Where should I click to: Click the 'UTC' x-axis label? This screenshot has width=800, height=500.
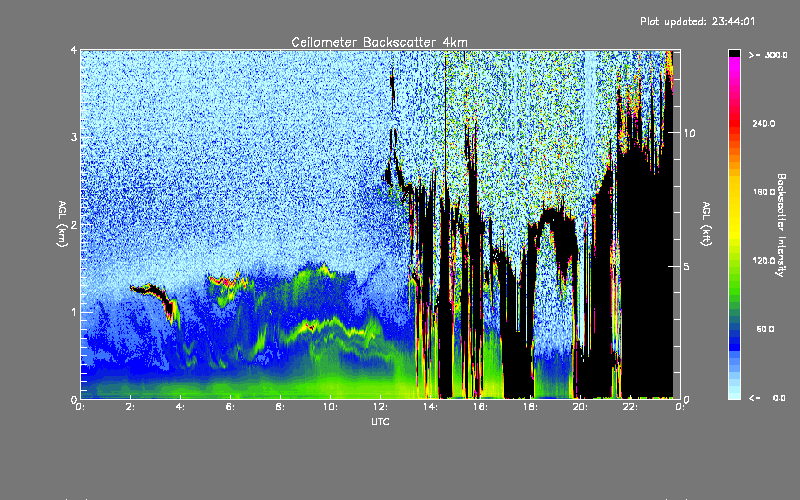coord(380,421)
